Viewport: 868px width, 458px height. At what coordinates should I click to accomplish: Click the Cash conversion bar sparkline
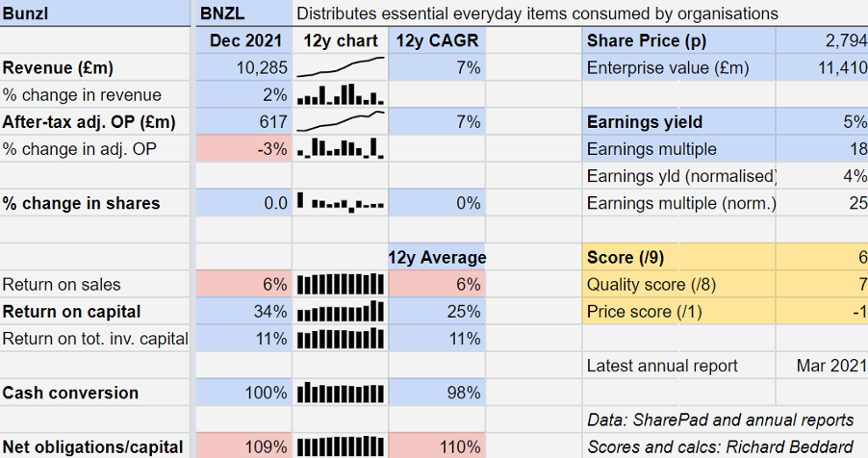pos(341,394)
